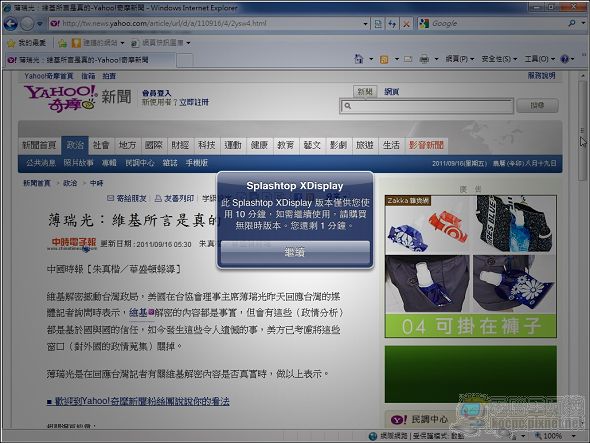Click the 立即註冊 register link
This screenshot has width=590, height=443.
tap(193, 102)
